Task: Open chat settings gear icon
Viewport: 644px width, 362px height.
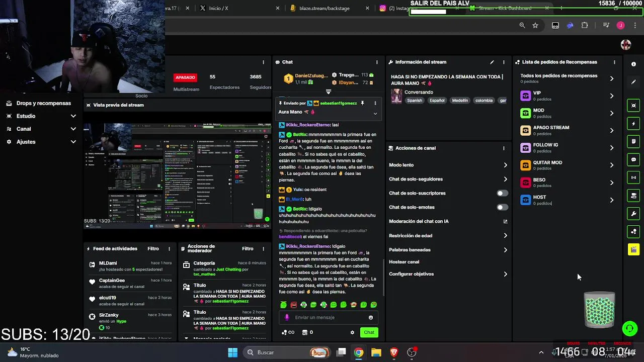Action: (x=352, y=332)
